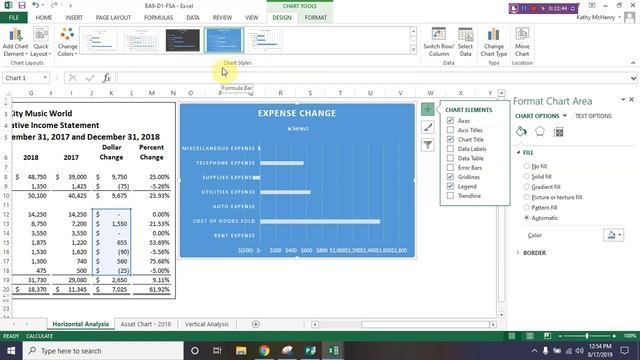The height and width of the screenshot is (360, 640).
Task: Click the green plus Chart Elements button
Action: [x=427, y=109]
